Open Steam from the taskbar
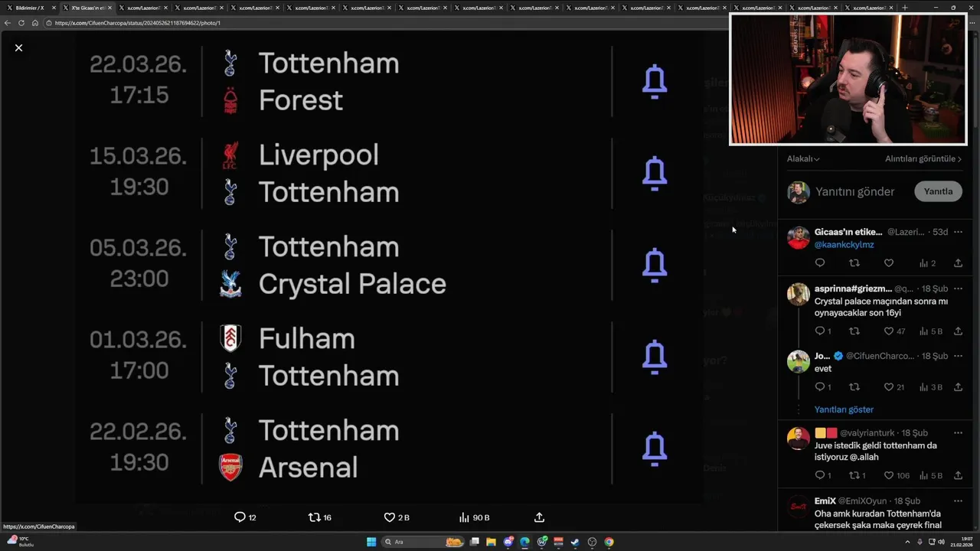Screen dimensions: 980x551 575,542
